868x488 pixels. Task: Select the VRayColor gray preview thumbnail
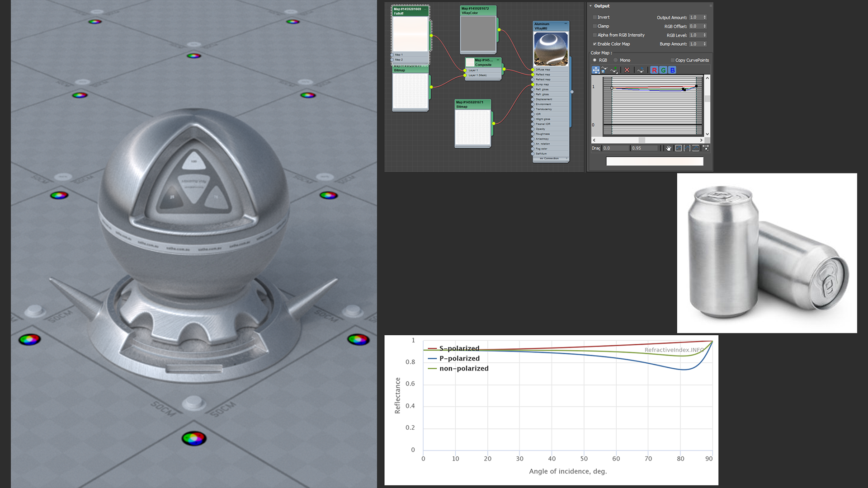tap(478, 33)
